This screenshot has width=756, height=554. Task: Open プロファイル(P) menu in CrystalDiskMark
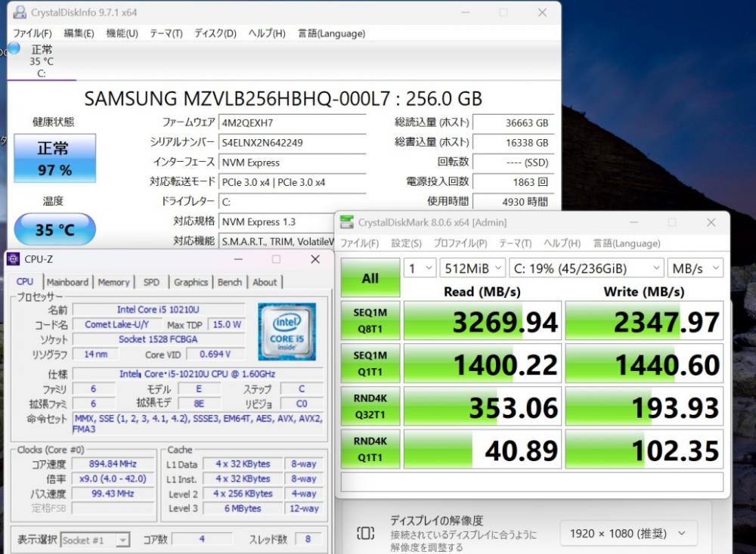pyautogui.click(x=460, y=243)
